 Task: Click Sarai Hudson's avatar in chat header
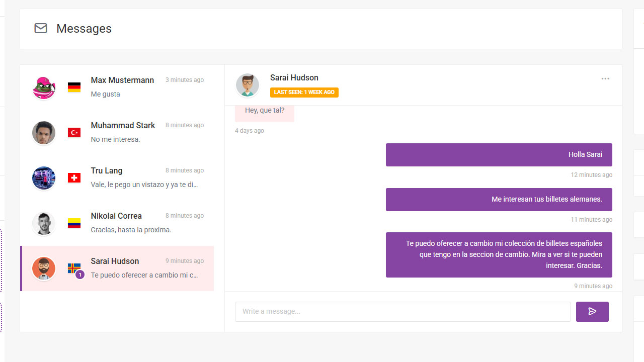pos(248,85)
